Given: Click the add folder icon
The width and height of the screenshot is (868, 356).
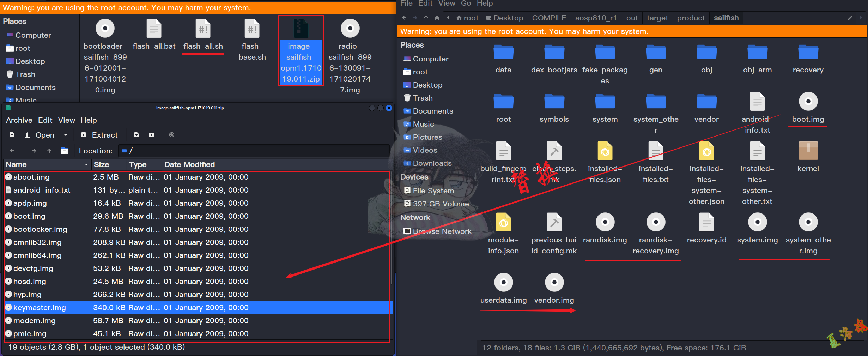Looking at the screenshot, I should (152, 135).
